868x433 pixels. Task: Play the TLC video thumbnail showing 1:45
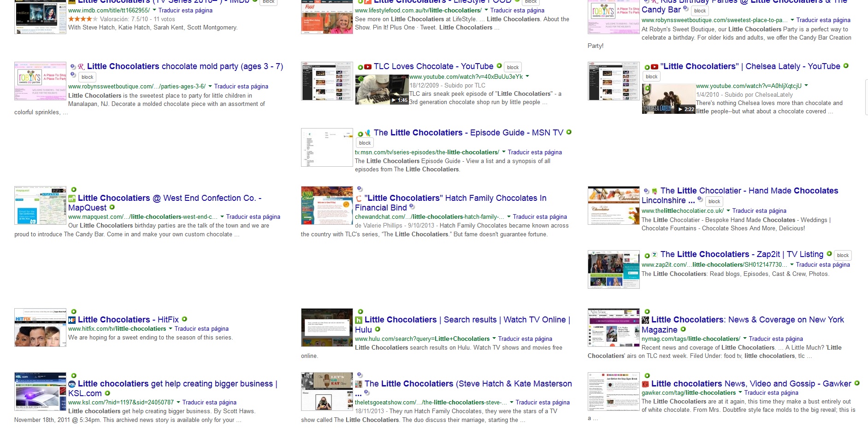point(382,89)
